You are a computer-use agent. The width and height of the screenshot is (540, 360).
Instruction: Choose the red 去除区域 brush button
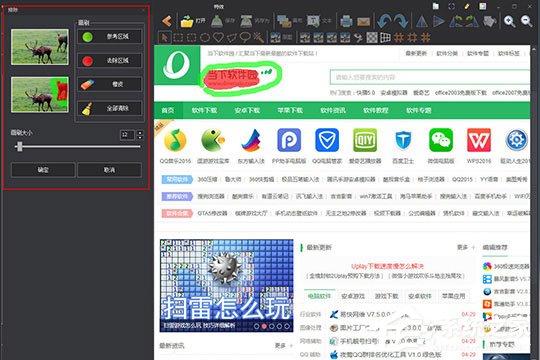pos(110,61)
